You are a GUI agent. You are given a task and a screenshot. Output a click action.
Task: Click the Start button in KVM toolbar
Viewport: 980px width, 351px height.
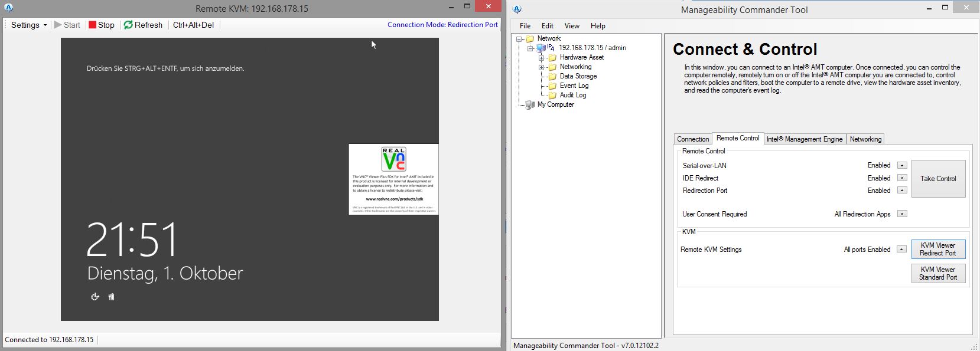click(x=67, y=25)
